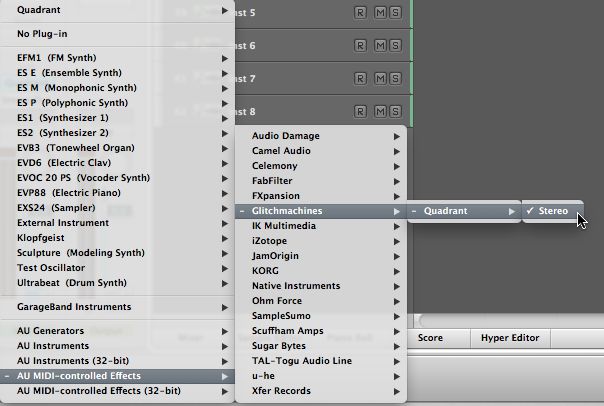Open Audio Damage manufacturer submenu
This screenshot has width=604, height=406.
point(321,136)
